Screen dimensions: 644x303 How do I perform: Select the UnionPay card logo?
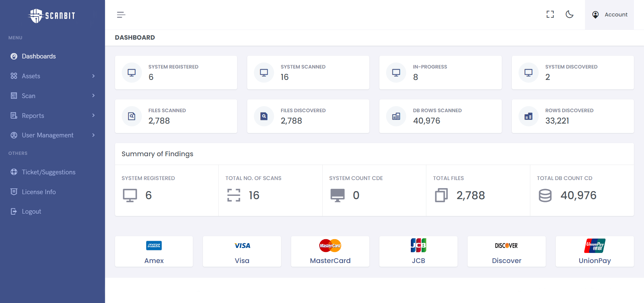click(x=595, y=246)
